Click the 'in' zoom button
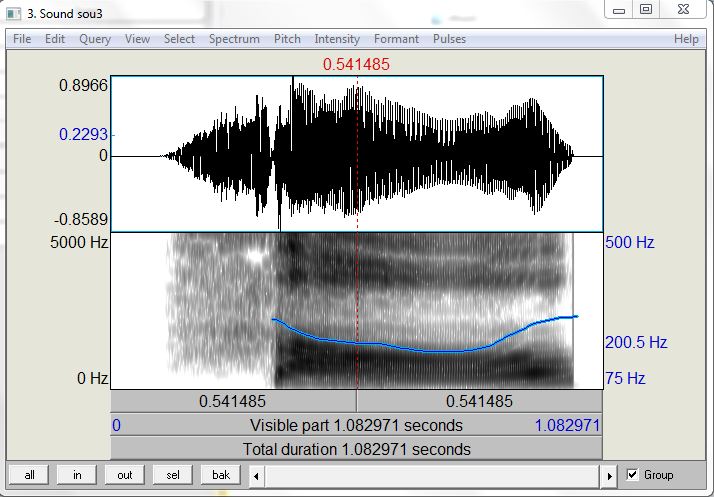Image resolution: width=714 pixels, height=497 pixels. pyautogui.click(x=77, y=475)
